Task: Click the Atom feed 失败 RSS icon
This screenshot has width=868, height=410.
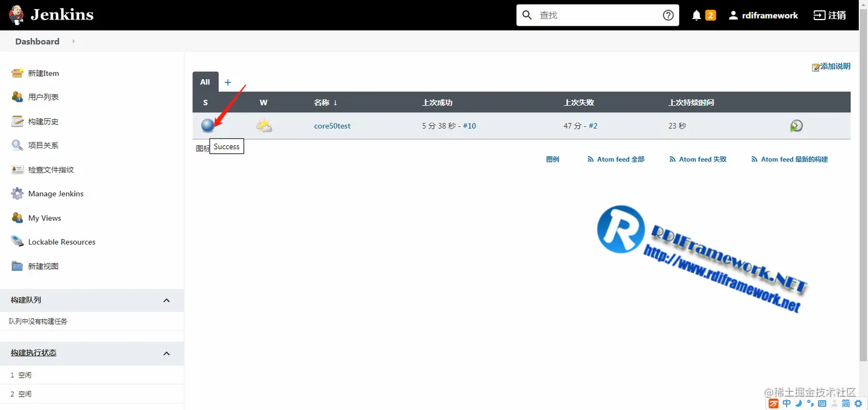Action: point(672,159)
